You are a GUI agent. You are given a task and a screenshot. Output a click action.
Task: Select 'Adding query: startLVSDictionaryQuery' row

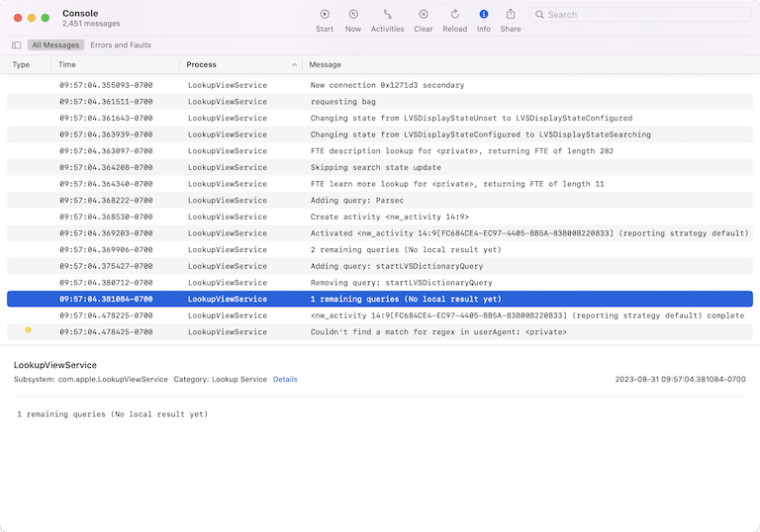tap(380, 266)
